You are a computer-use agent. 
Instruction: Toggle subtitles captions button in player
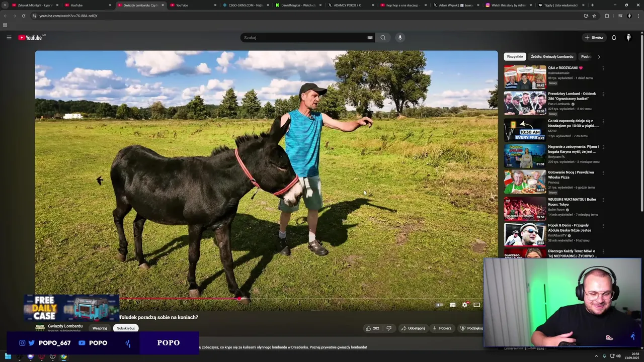[452, 305]
